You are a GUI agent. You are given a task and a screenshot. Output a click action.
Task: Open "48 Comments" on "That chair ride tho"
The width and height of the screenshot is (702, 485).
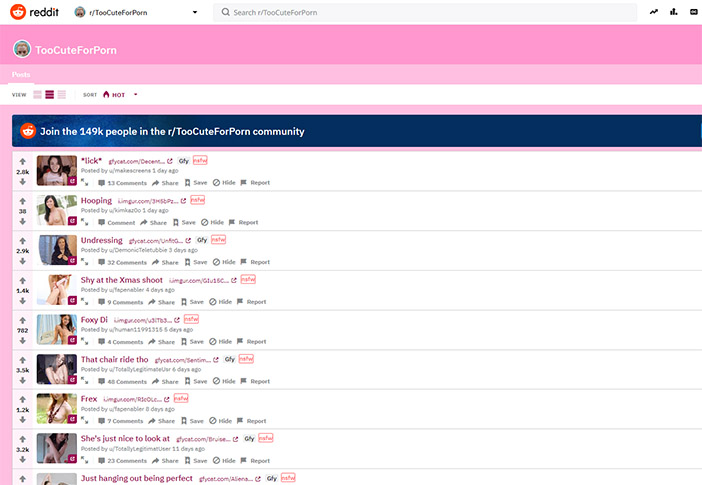[122, 382]
